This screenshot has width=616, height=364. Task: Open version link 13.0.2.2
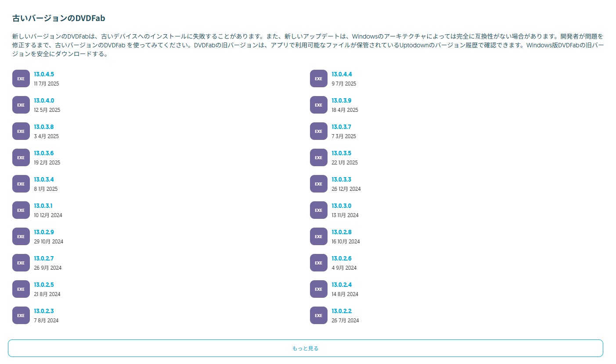click(342, 311)
